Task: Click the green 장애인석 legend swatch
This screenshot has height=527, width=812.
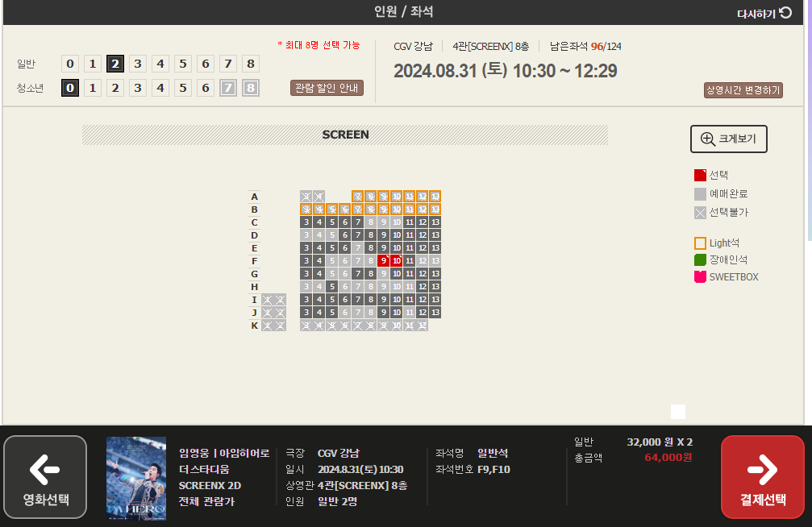Action: point(700,259)
